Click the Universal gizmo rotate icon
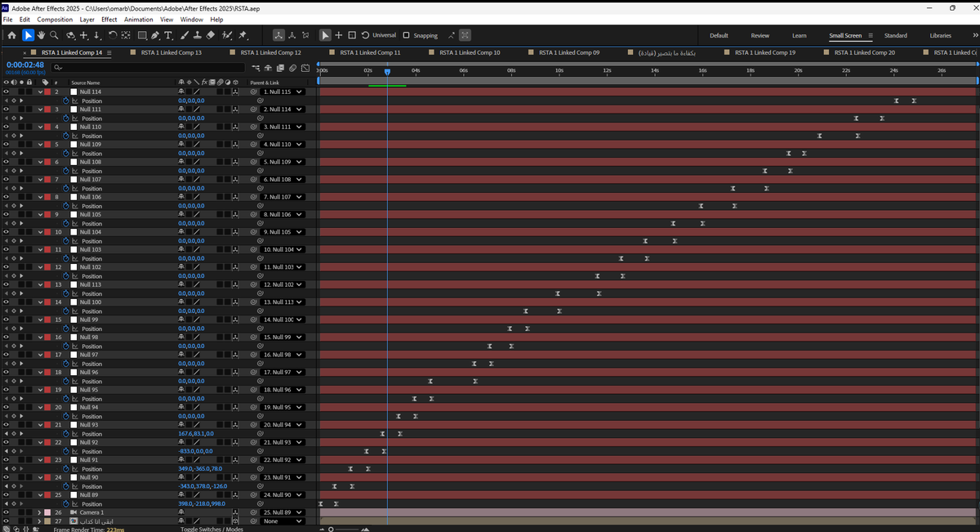Viewport: 980px width, 532px height. 365,35
